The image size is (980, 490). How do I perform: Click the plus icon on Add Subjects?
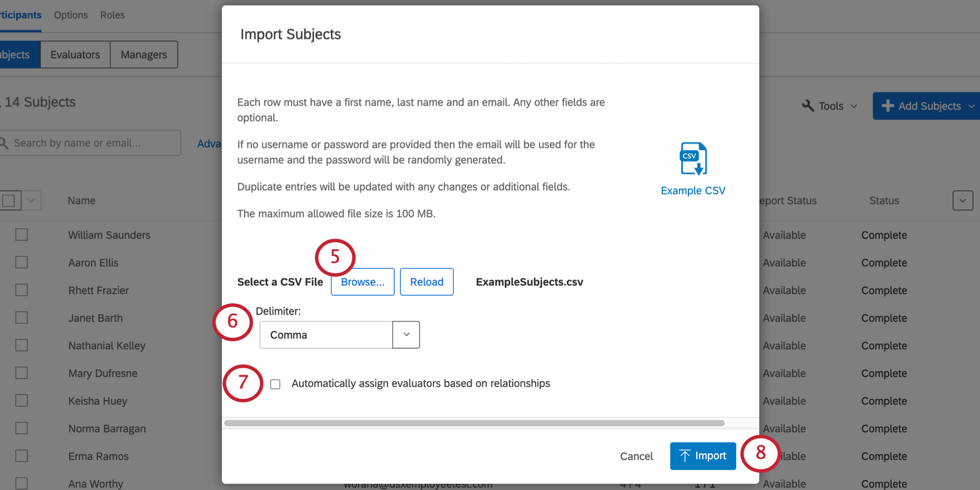point(888,106)
